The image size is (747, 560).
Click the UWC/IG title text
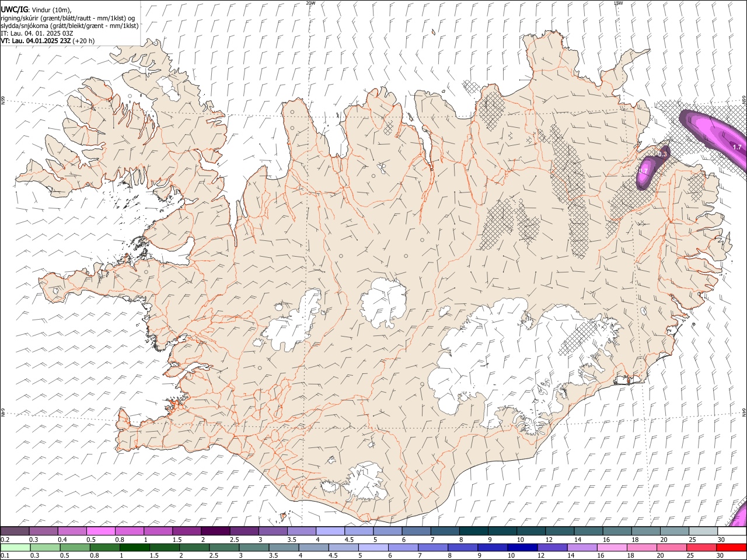[14, 9]
